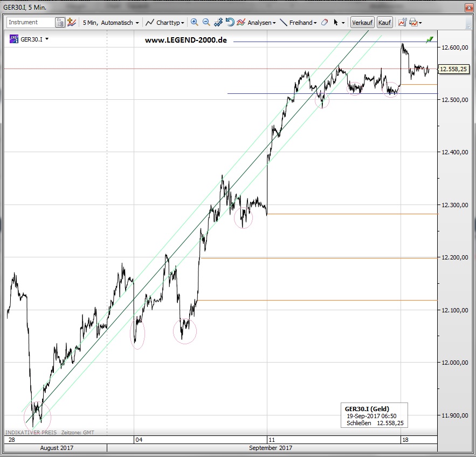Click the 12.300,00 price axis label
Image resolution: width=476 pixels, height=457 pixels.
[x=455, y=205]
